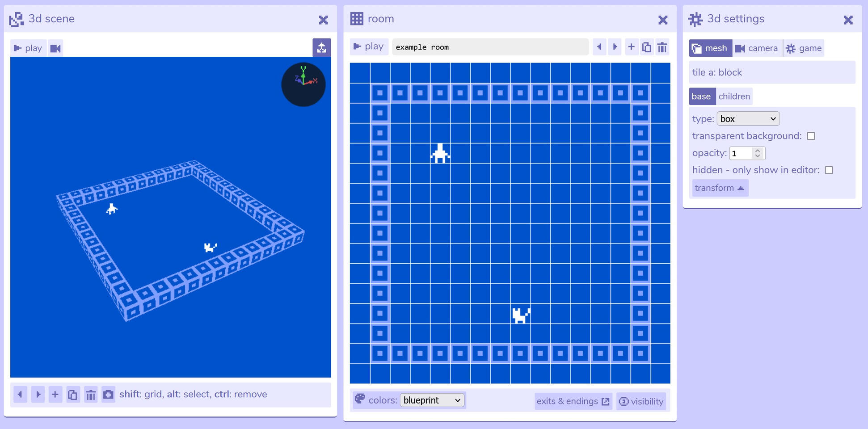This screenshot has height=429, width=868.
Task: Open exits & endings
Action: (x=573, y=401)
